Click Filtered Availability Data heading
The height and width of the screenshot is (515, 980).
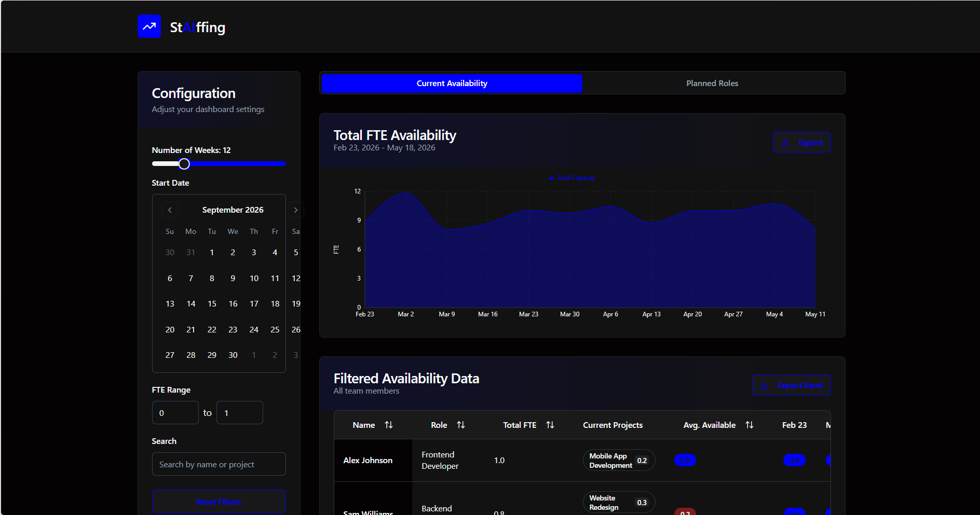(406, 379)
